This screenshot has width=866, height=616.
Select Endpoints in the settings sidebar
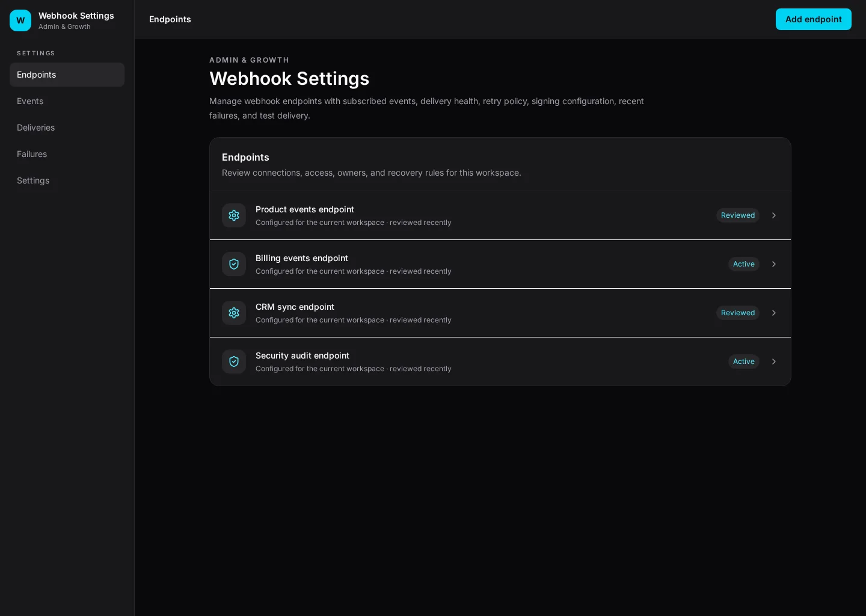[67, 75]
